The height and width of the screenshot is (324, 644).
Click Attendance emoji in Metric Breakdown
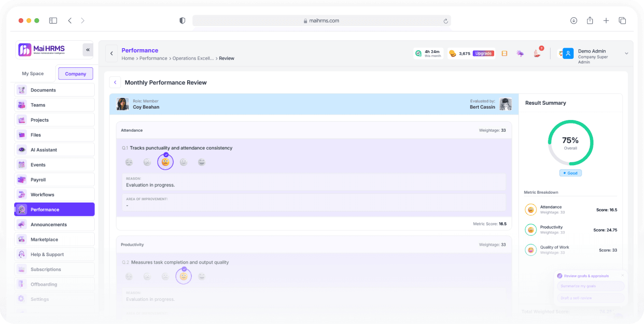[x=531, y=209]
